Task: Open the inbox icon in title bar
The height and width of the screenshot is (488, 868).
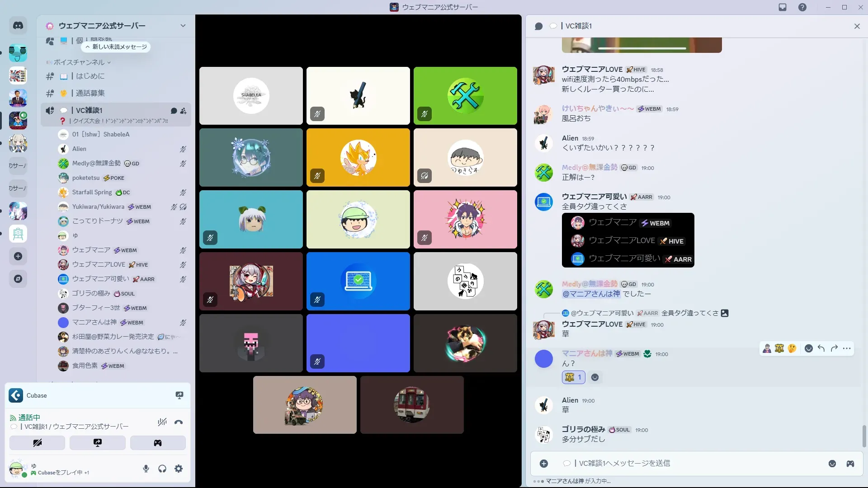Action: (783, 7)
